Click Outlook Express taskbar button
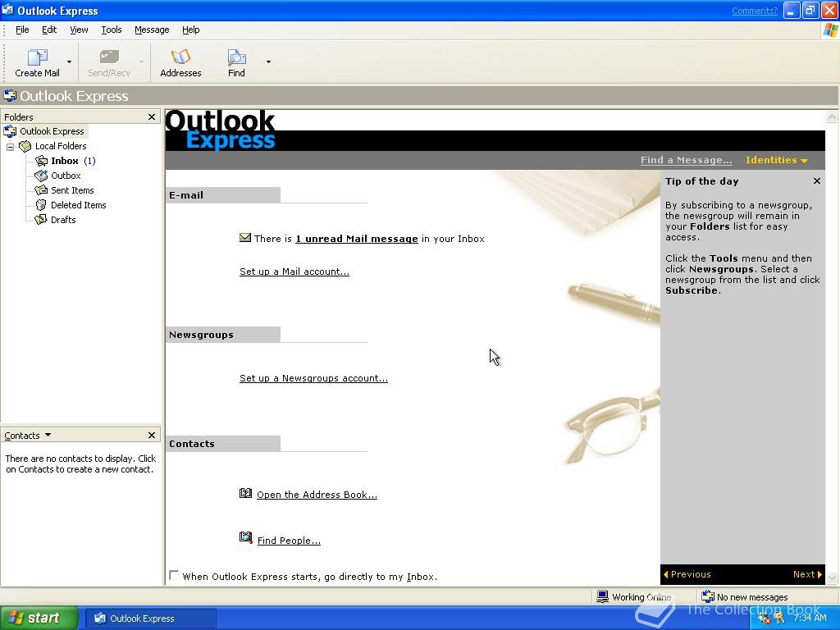This screenshot has width=840, height=630. point(151,619)
